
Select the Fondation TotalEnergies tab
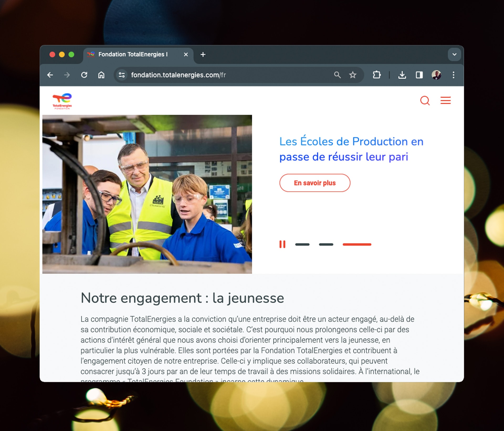coord(138,55)
